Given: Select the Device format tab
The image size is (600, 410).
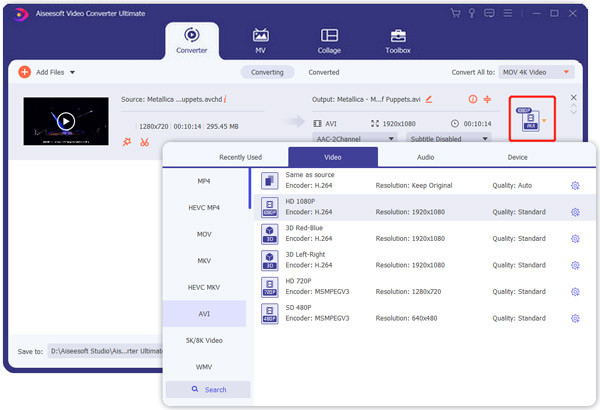Looking at the screenshot, I should pyautogui.click(x=517, y=157).
